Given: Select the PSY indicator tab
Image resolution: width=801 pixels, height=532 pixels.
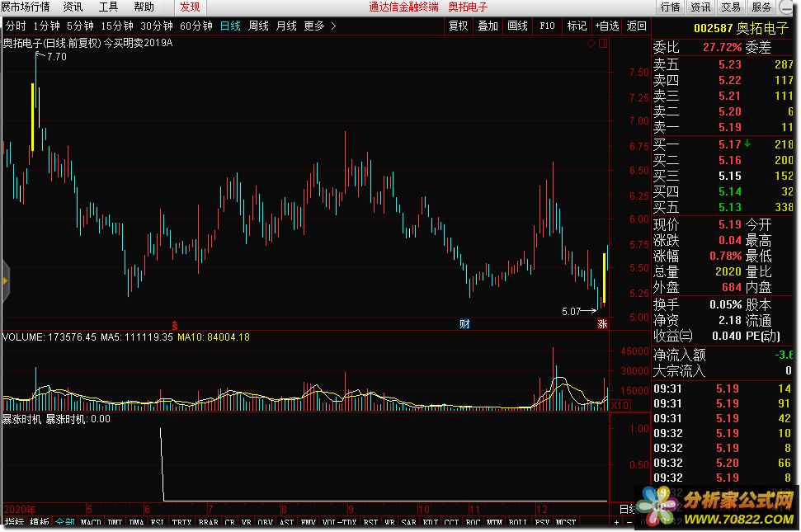Looking at the screenshot, I should point(541,523).
